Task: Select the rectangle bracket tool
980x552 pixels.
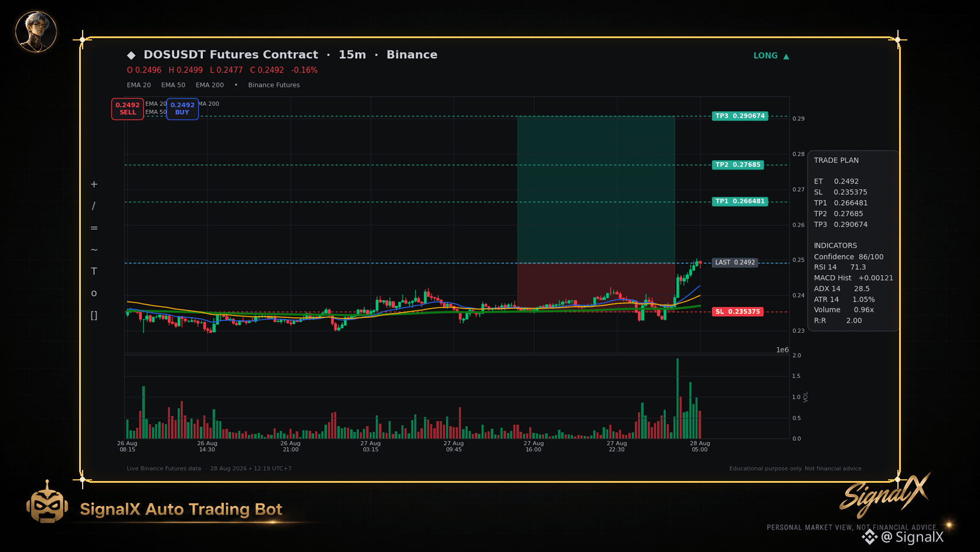Action: click(94, 316)
